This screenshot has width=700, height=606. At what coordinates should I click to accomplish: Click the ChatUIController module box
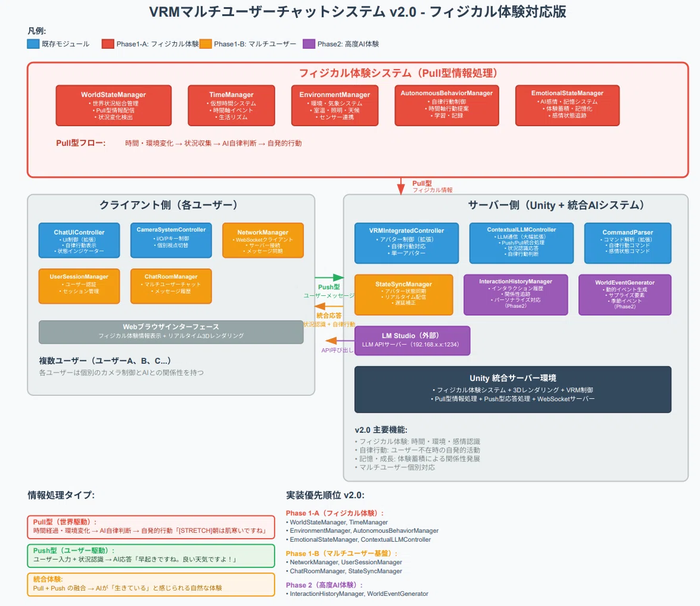point(79,240)
